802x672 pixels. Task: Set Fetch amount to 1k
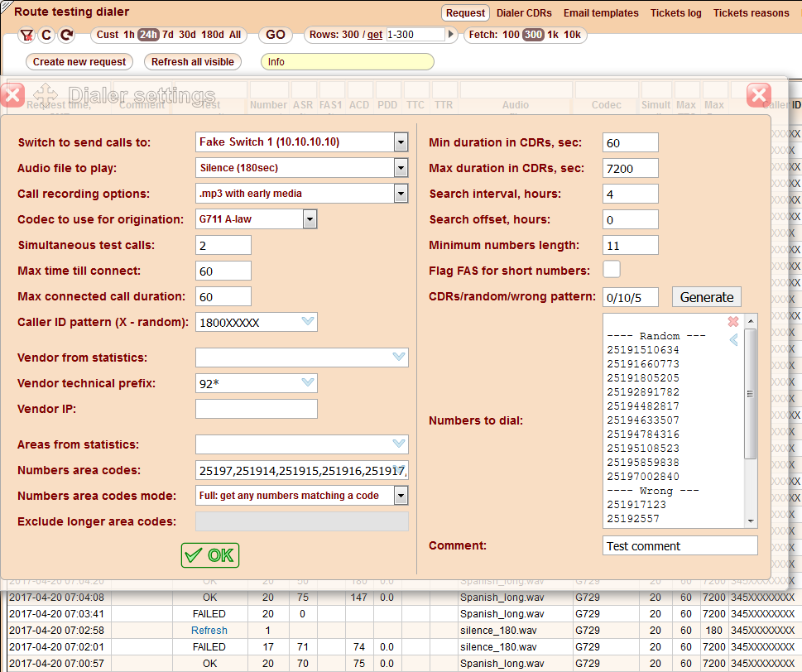pyautogui.click(x=553, y=35)
